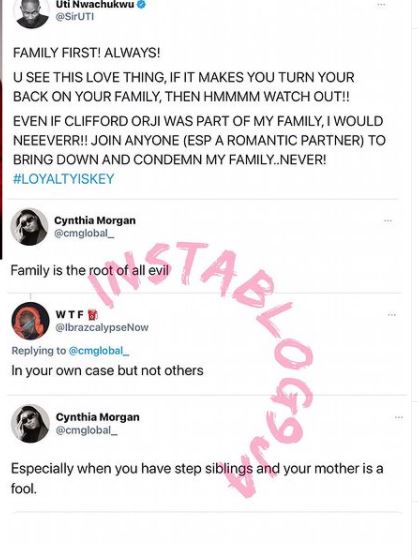Open the @SirUTI handle
Viewport: 418px width, 557px height.
point(75,17)
